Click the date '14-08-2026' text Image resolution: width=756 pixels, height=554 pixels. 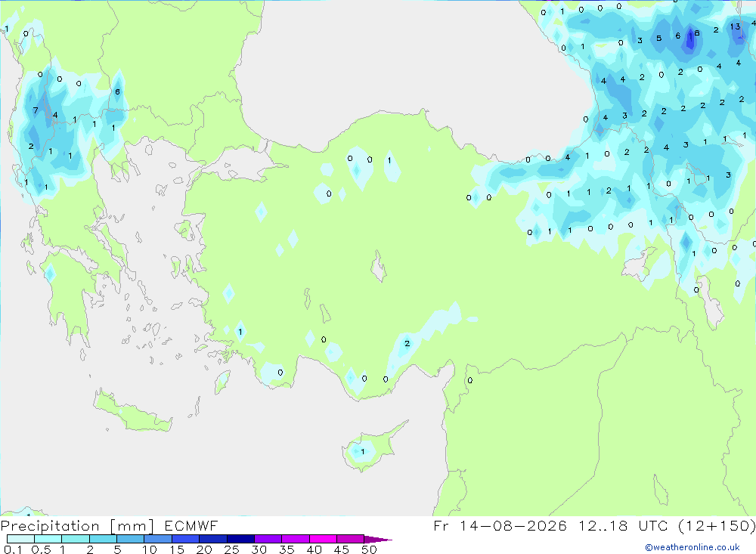click(513, 525)
